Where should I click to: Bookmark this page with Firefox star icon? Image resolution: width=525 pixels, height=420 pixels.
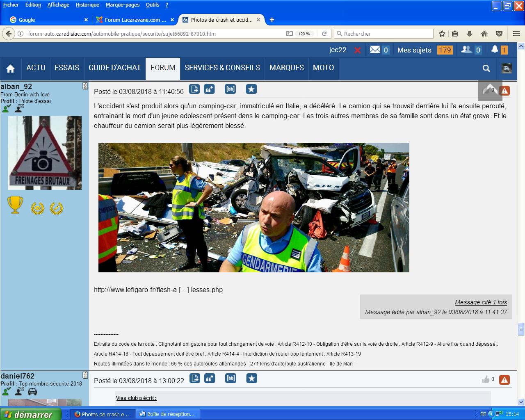pyautogui.click(x=442, y=34)
